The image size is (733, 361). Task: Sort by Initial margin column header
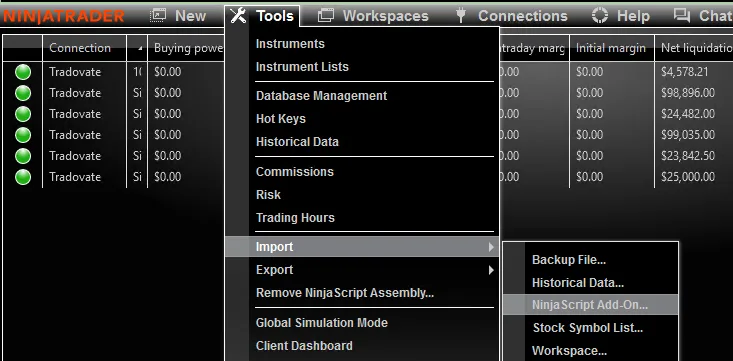coord(611,48)
